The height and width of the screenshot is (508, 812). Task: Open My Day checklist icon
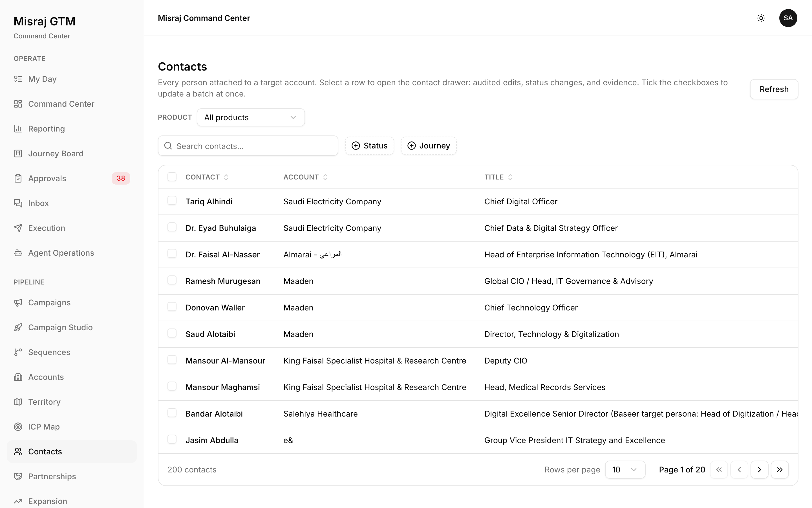click(x=18, y=79)
